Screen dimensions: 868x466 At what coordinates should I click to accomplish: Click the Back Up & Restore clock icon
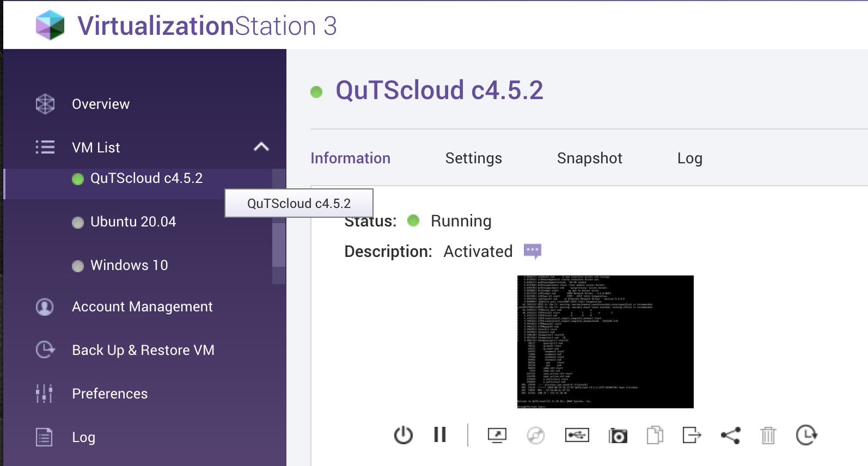coord(45,349)
